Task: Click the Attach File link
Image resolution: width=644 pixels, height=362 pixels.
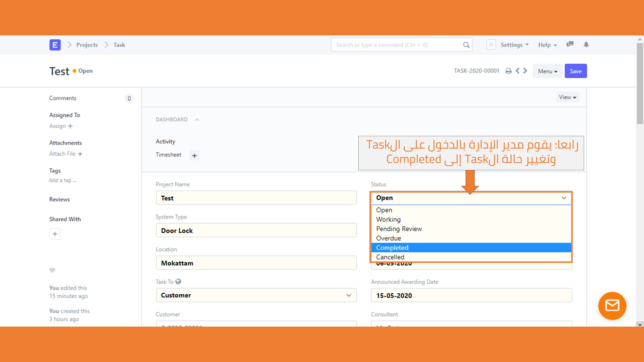Action: (62, 154)
